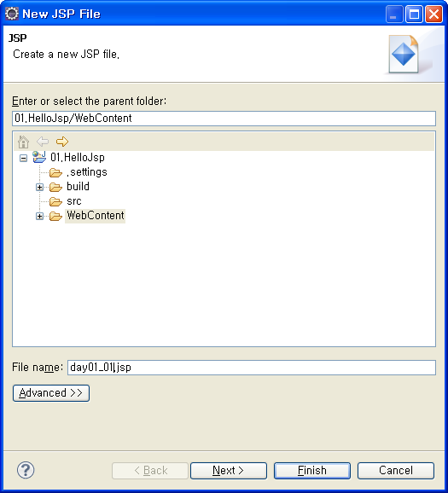The image size is (448, 493).
Task: Click the src folder icon
Action: [x=55, y=201]
